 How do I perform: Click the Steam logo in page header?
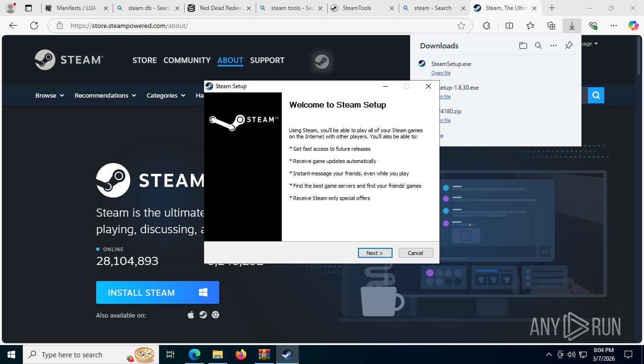69,60
